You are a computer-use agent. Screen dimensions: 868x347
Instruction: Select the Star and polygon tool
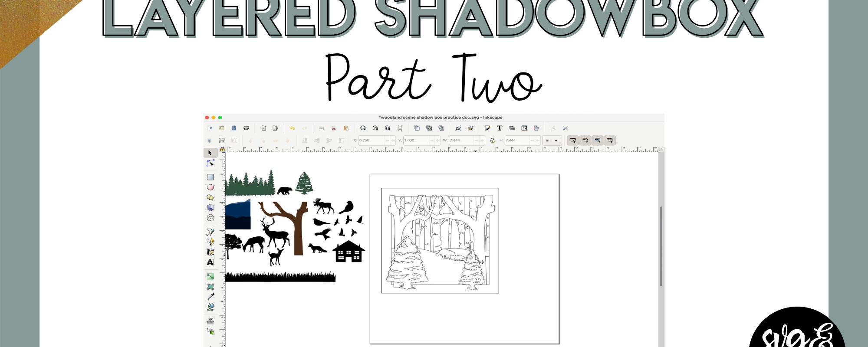(210, 197)
